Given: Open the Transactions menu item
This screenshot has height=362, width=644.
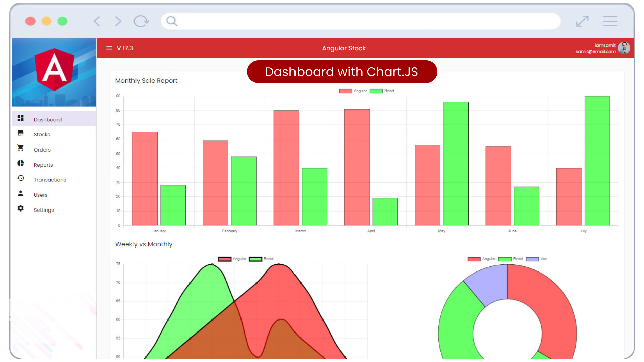Looking at the screenshot, I should pyautogui.click(x=54, y=180).
